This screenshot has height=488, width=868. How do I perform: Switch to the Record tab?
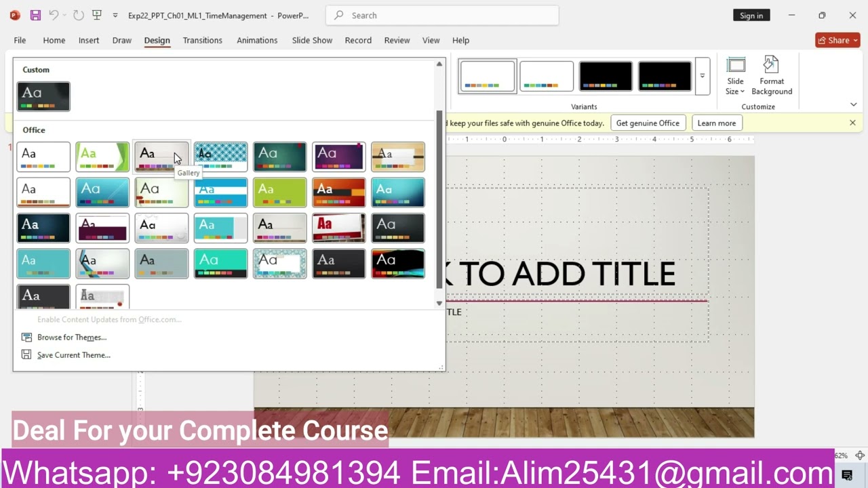coord(358,40)
